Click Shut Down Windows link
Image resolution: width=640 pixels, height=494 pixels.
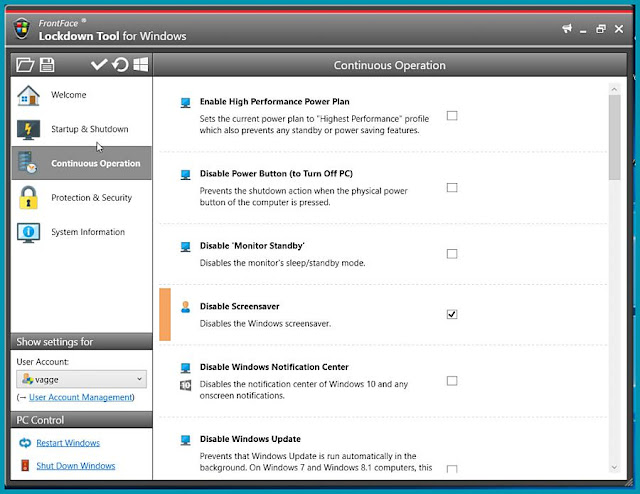[x=76, y=466]
